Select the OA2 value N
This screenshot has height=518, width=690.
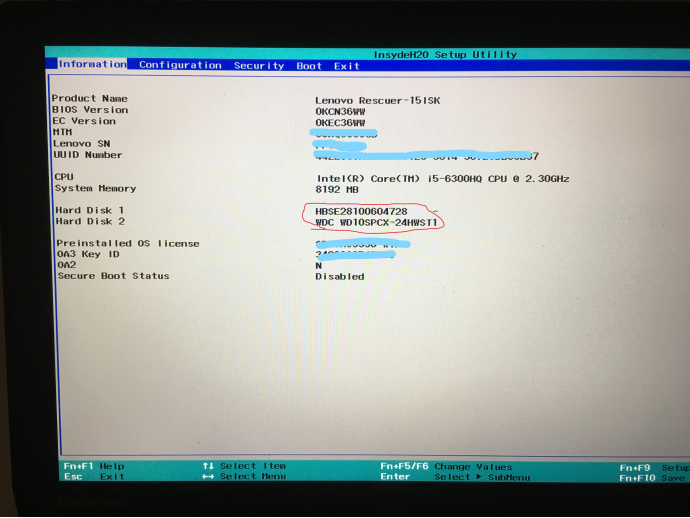coord(319,266)
